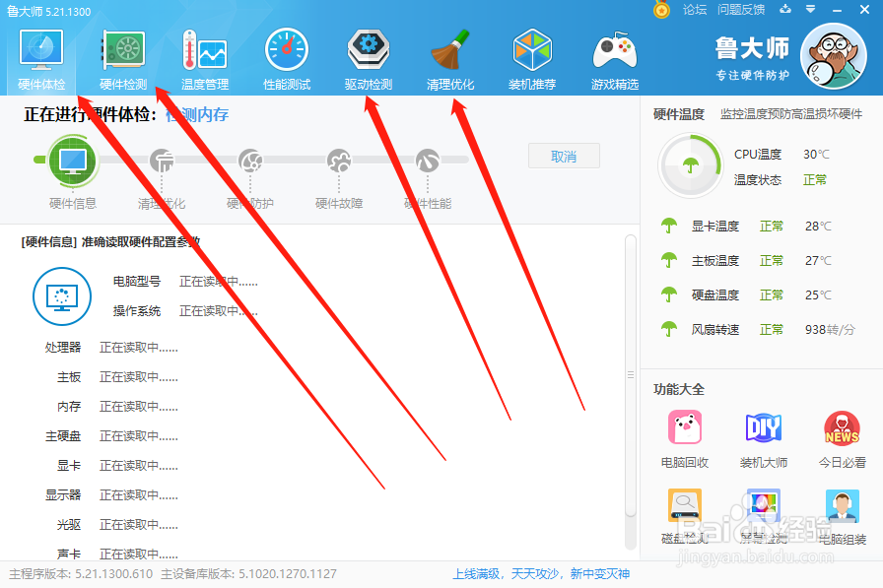The width and height of the screenshot is (883, 588).
Task: Close the 鲁大师 window
Action: click(x=865, y=10)
